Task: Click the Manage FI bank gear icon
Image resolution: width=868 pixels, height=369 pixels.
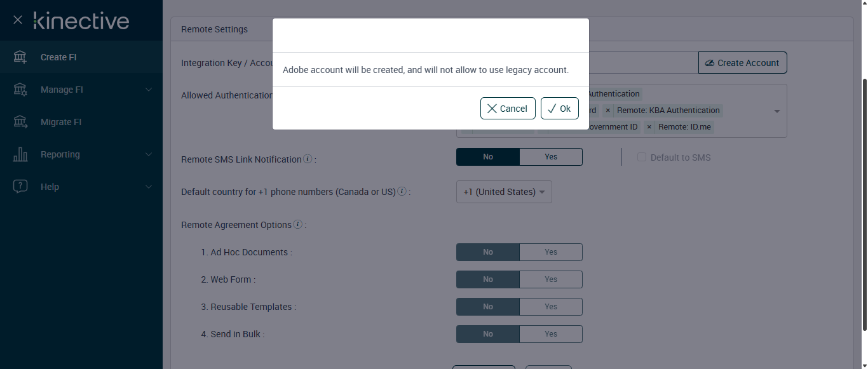Action: 20,90
